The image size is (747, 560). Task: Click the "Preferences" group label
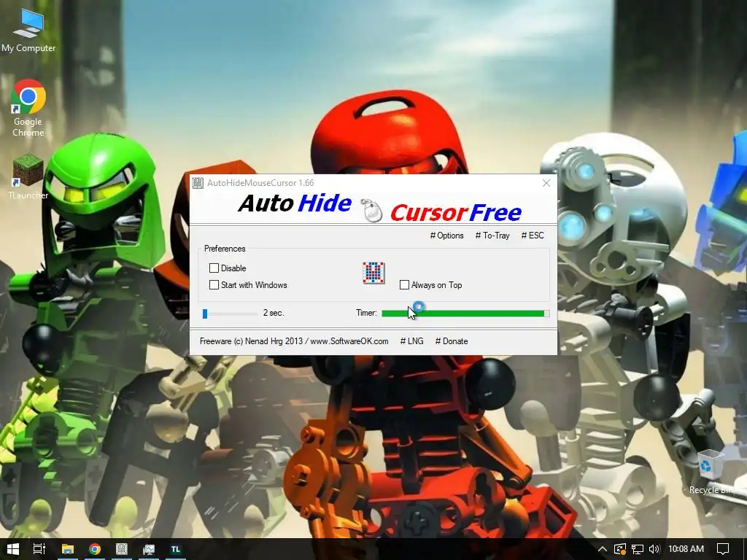[x=225, y=249]
